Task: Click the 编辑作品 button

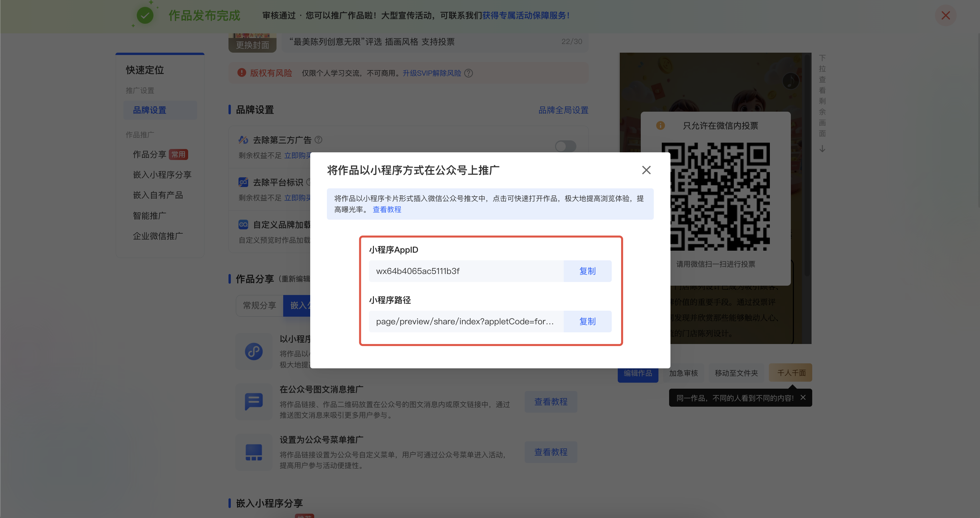Action: pyautogui.click(x=638, y=373)
